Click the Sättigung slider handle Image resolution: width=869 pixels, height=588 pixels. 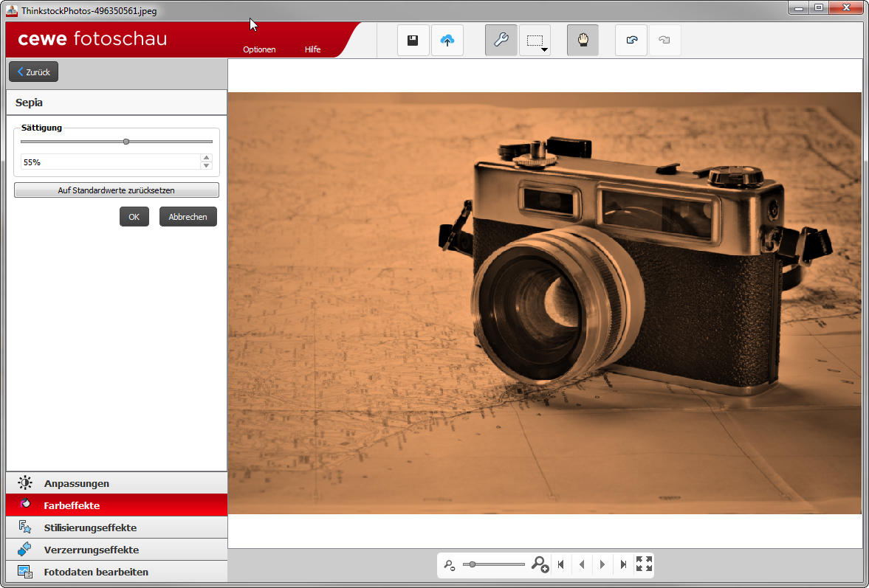click(126, 142)
